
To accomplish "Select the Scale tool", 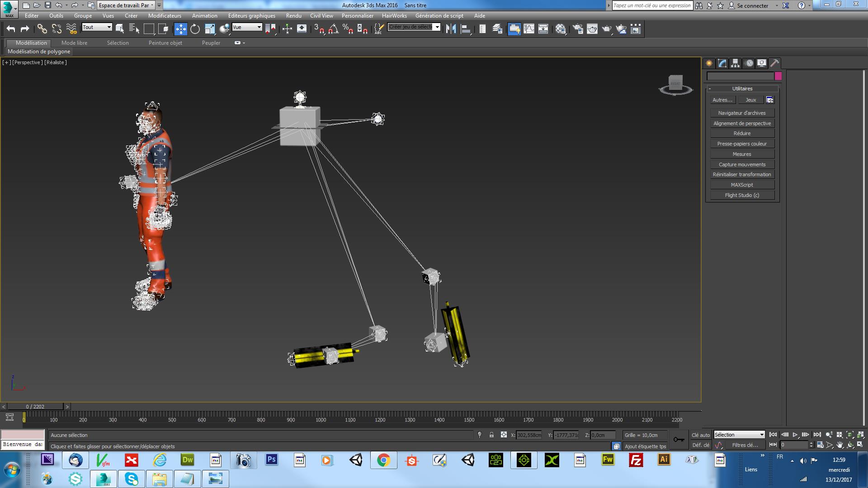I will [x=210, y=29].
